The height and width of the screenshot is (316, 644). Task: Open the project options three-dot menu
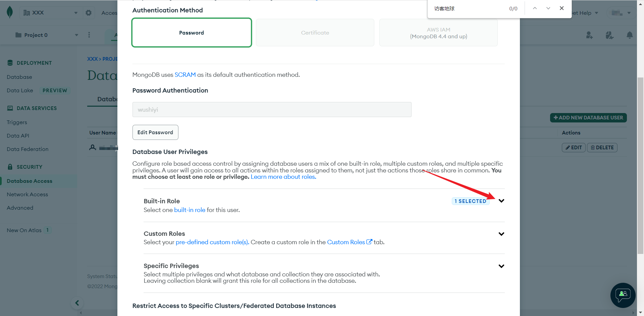tap(89, 35)
